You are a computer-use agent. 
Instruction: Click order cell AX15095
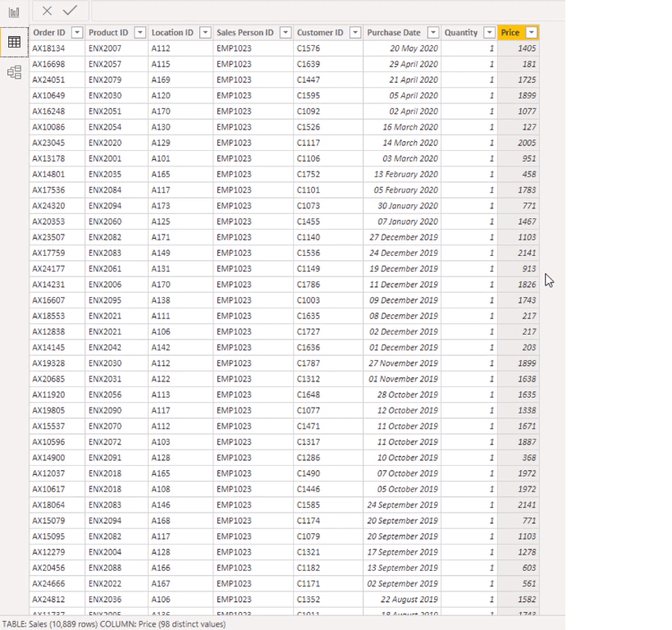coord(57,536)
